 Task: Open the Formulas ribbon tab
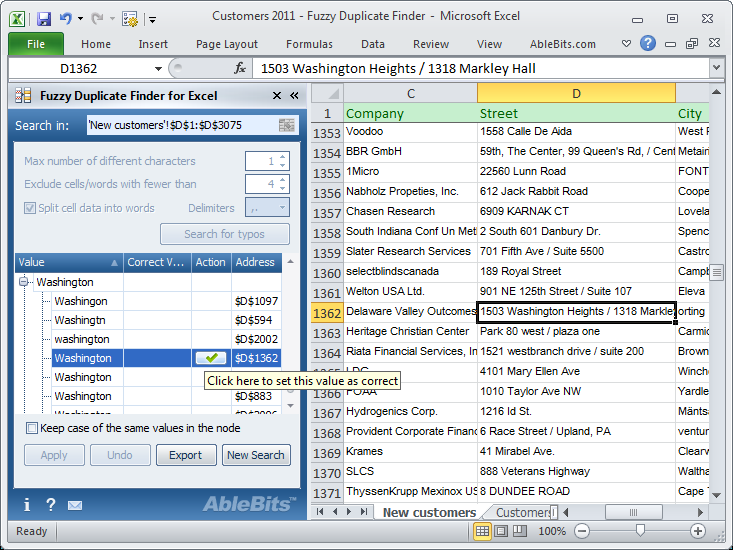[x=309, y=44]
